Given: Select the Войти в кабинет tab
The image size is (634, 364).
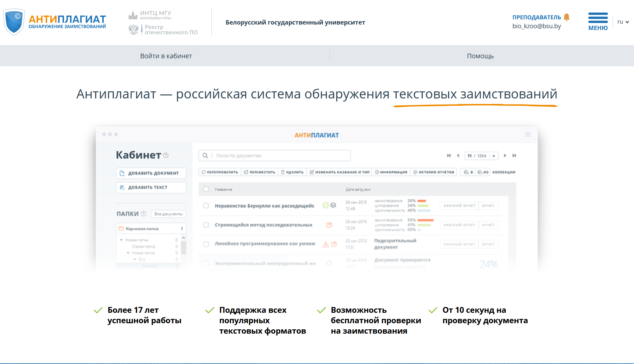Looking at the screenshot, I should pyautogui.click(x=166, y=56).
